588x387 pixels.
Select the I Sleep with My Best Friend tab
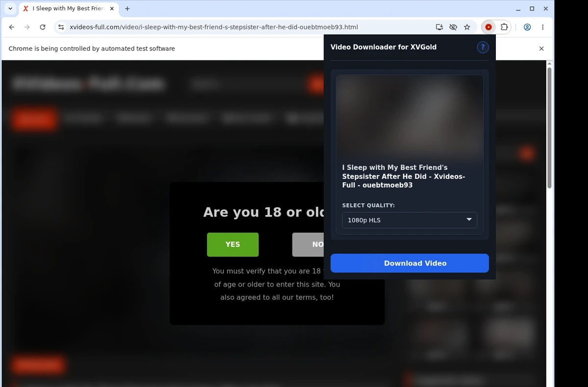(x=69, y=9)
